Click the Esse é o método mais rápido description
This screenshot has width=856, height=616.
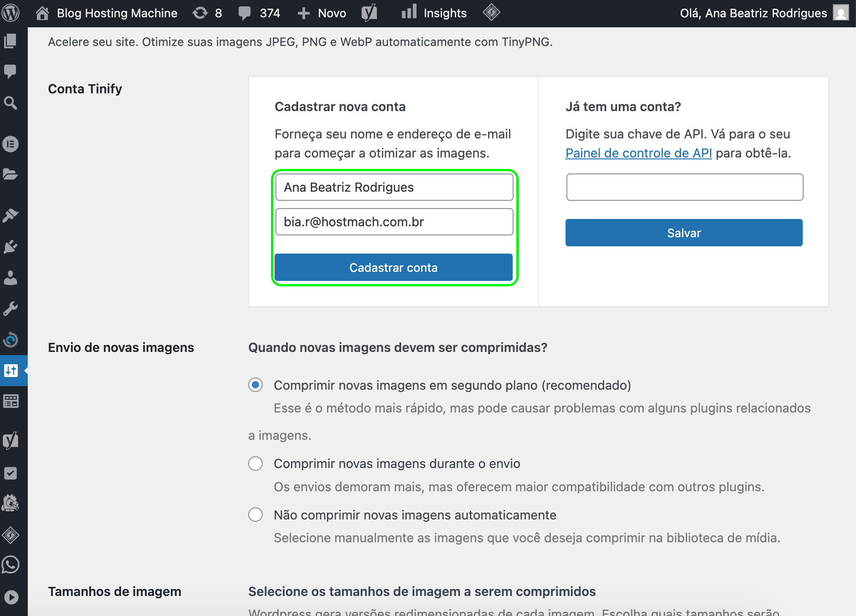[x=530, y=422]
